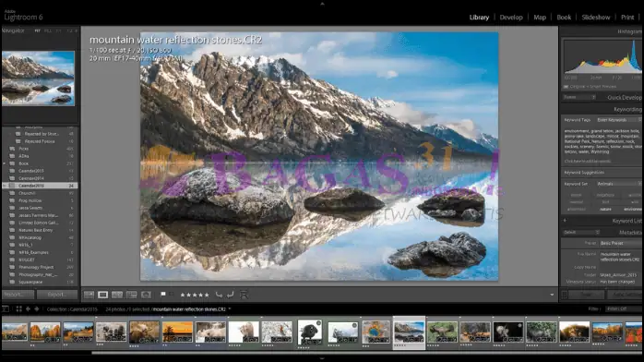Click the filmstrip grid icon

pyautogui.click(x=18, y=309)
